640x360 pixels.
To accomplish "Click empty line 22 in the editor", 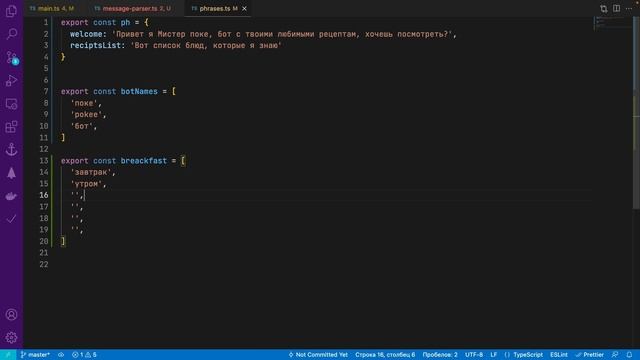I will 327,264.
